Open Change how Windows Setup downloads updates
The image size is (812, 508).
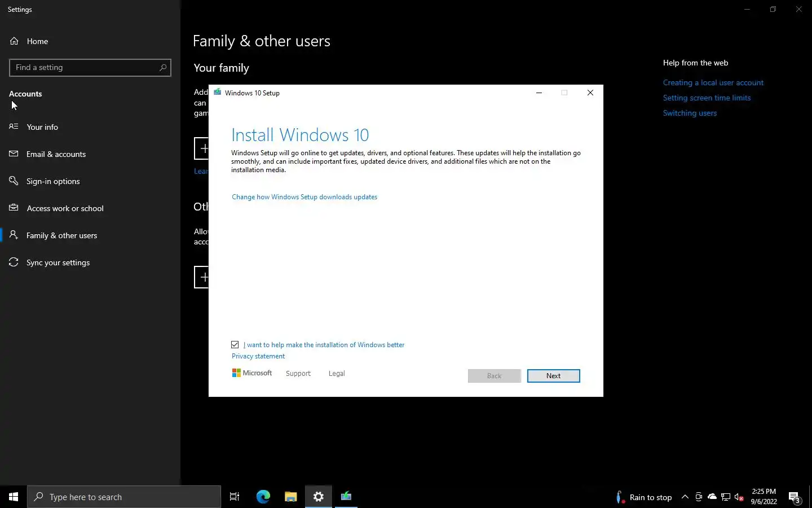pos(304,197)
